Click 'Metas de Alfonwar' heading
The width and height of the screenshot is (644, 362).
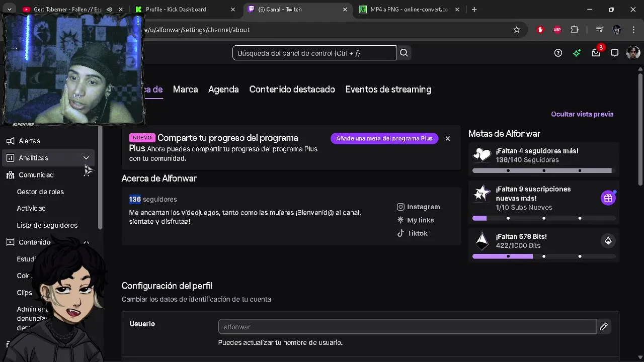(504, 134)
